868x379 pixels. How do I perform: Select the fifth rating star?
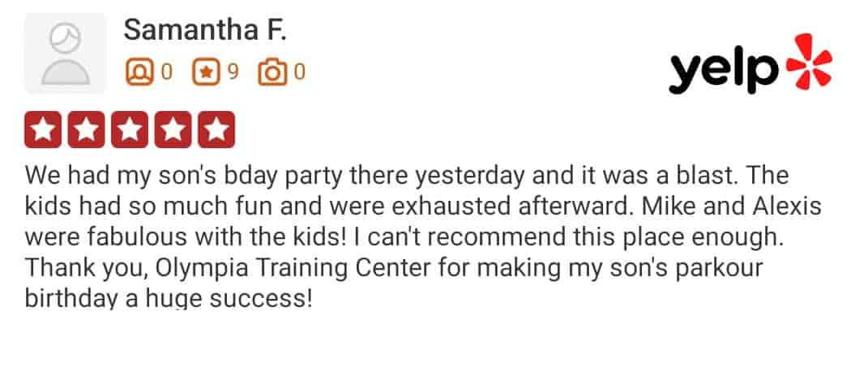pyautogui.click(x=216, y=130)
